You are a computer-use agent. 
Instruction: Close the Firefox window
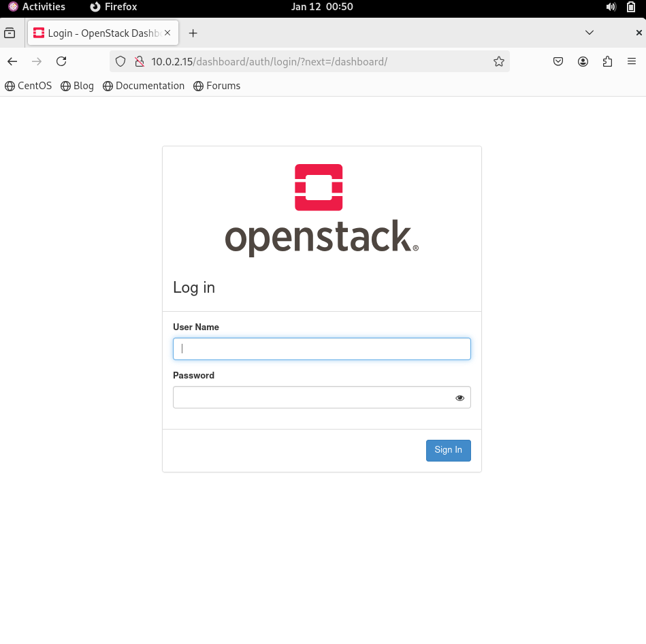pyautogui.click(x=639, y=33)
